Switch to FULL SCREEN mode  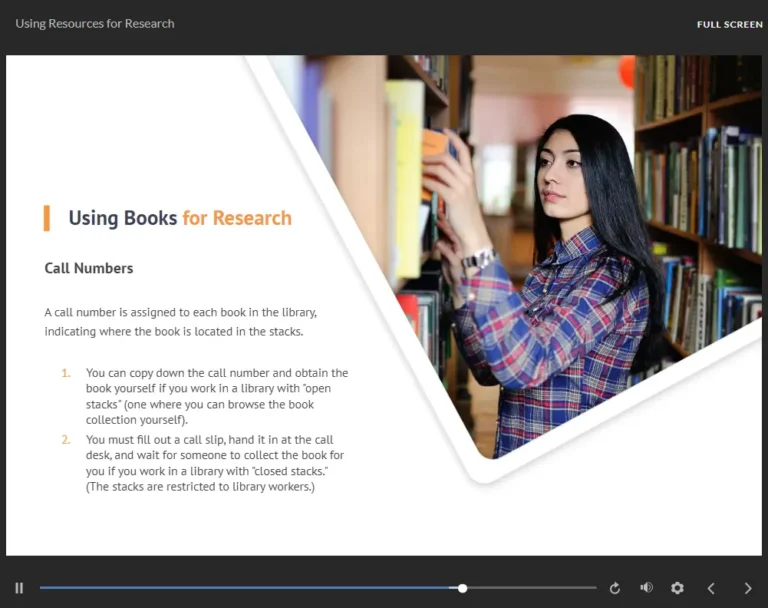click(x=730, y=24)
